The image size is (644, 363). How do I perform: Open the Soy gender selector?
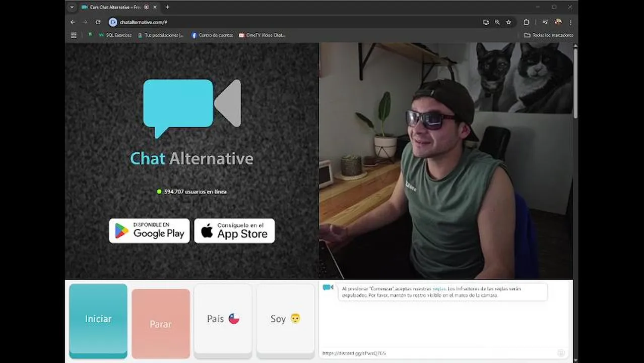pos(286,321)
